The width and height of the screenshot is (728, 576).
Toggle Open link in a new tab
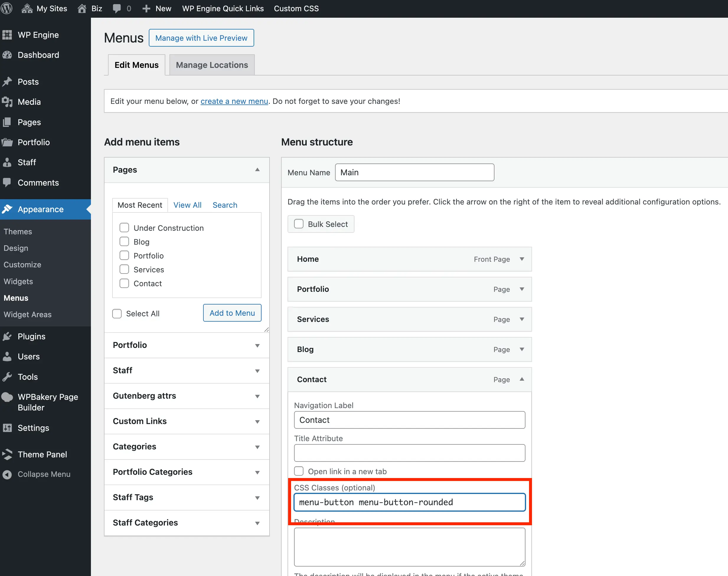(x=298, y=471)
